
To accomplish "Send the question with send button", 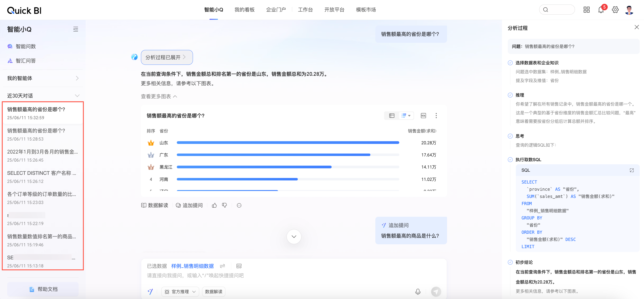I will [436, 292].
